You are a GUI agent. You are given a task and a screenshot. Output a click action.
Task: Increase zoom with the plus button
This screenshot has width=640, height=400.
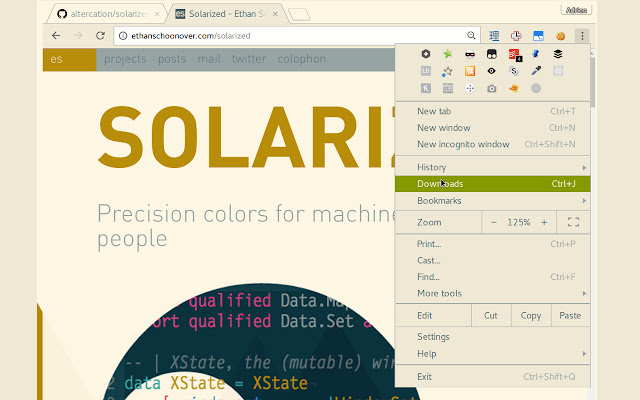(x=544, y=222)
